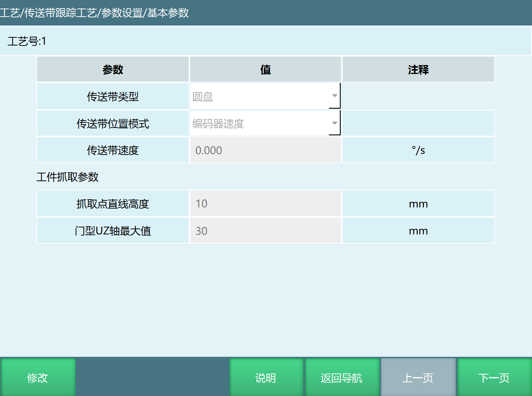The width and height of the screenshot is (532, 396).
Task: Click 返回导航 to return to navigation
Action: tap(342, 378)
